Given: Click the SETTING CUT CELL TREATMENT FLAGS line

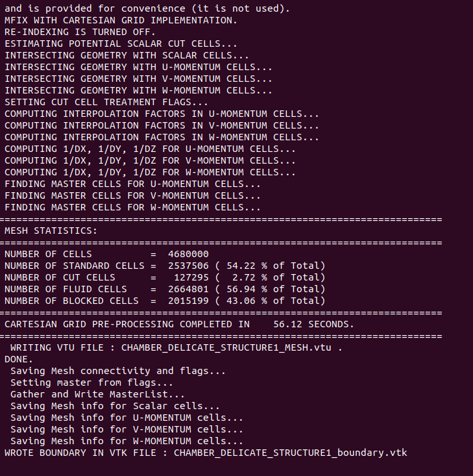Looking at the screenshot, I should click(x=106, y=102).
